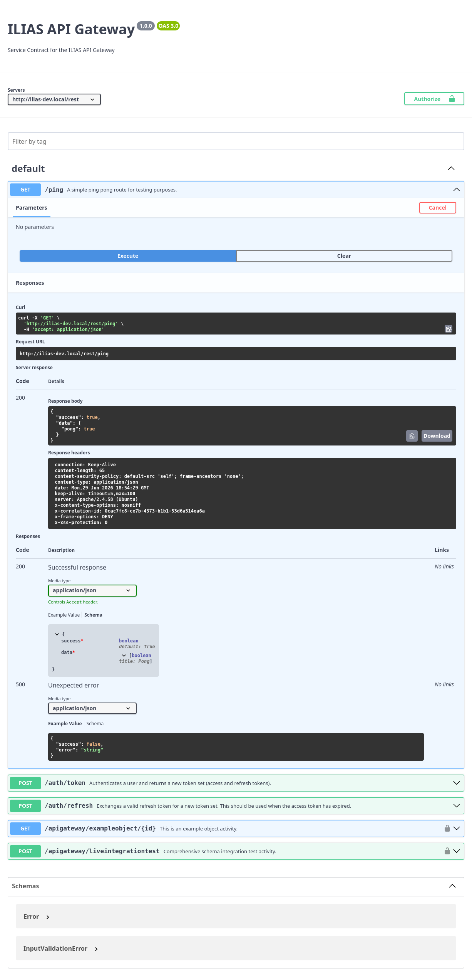Click the Clear button
472x980 pixels.
[x=344, y=256]
